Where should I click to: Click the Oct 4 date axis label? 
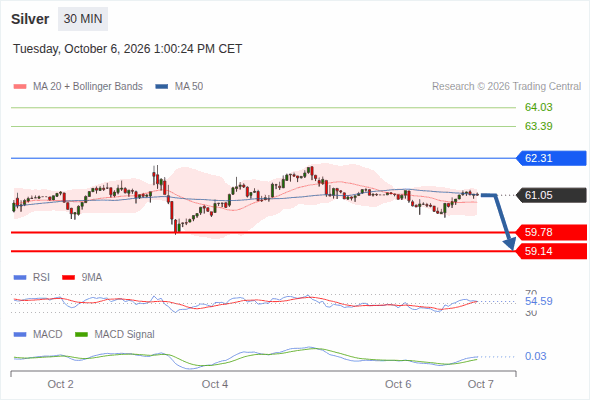pyautogui.click(x=214, y=384)
